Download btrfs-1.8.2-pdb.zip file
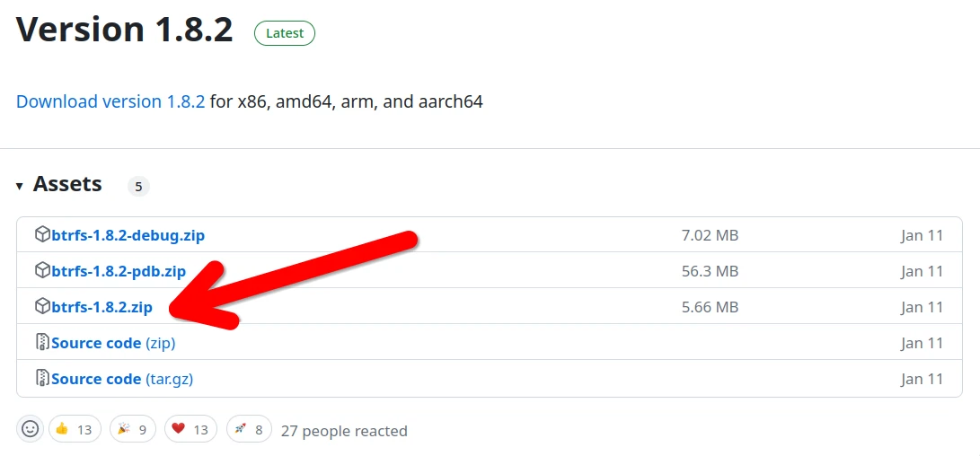 (x=119, y=271)
